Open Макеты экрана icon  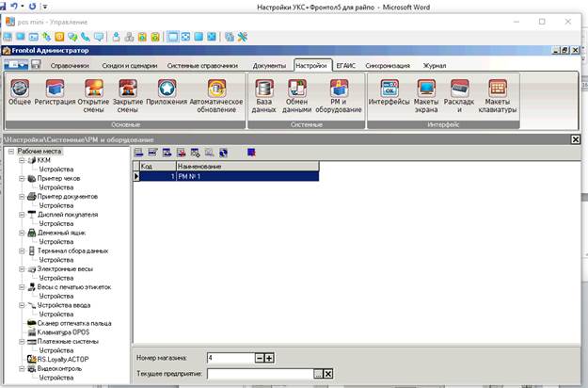(x=426, y=96)
